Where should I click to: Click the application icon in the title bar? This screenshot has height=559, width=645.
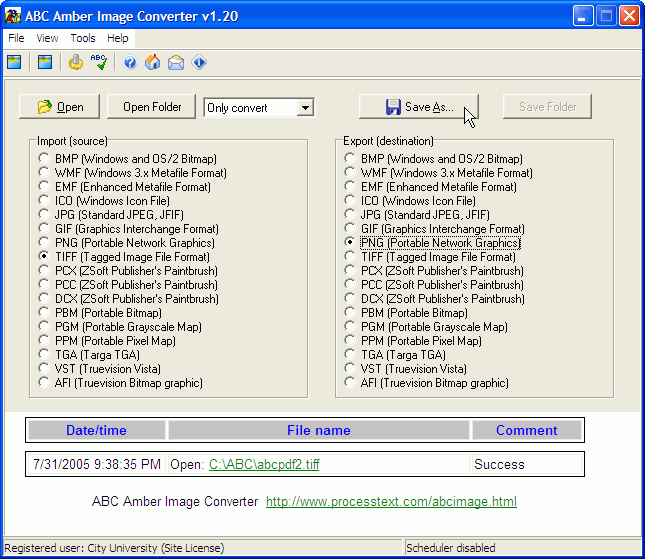[13, 16]
